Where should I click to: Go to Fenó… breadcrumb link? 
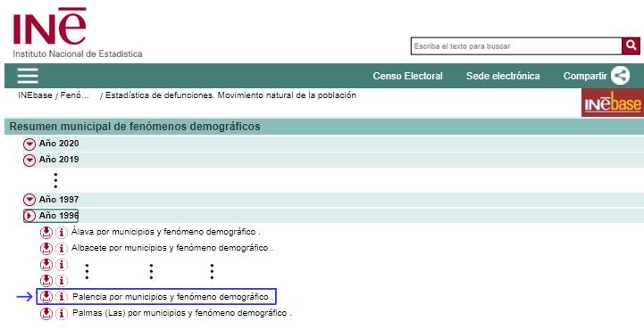point(75,95)
